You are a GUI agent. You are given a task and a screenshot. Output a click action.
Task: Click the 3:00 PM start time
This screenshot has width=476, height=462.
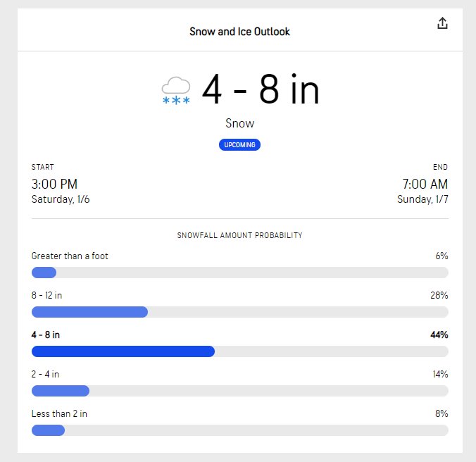click(x=54, y=184)
